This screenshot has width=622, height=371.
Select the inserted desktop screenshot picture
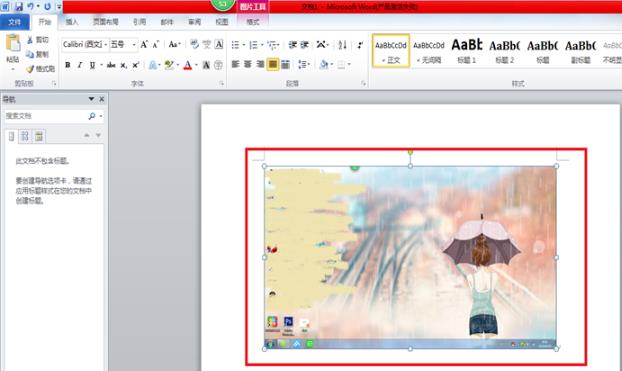pos(410,258)
